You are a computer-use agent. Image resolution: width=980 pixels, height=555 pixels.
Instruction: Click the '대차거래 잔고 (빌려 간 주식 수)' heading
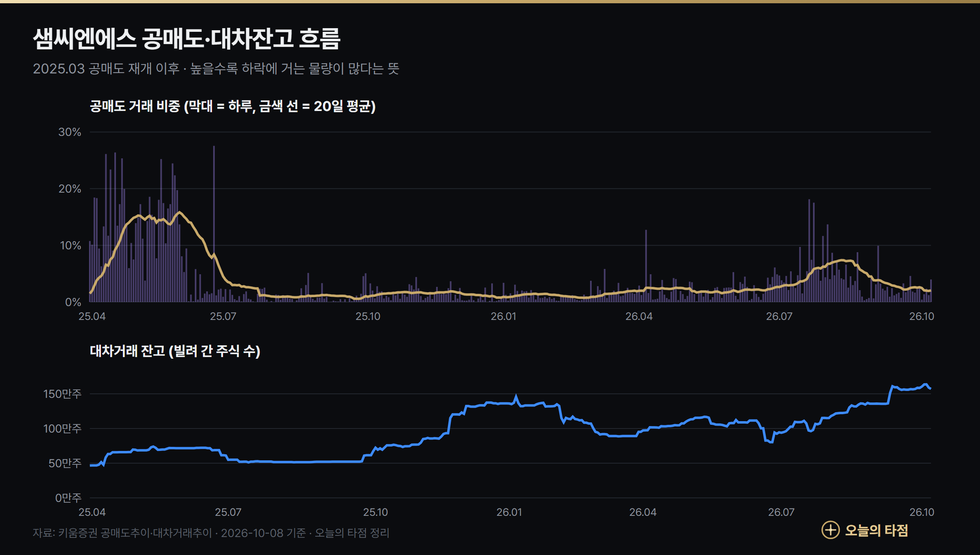point(175,351)
